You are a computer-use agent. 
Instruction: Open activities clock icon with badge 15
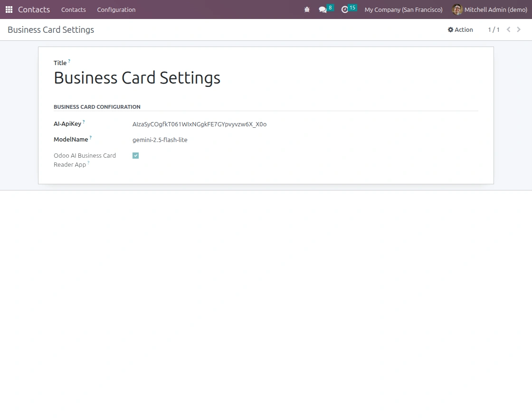pyautogui.click(x=349, y=9)
